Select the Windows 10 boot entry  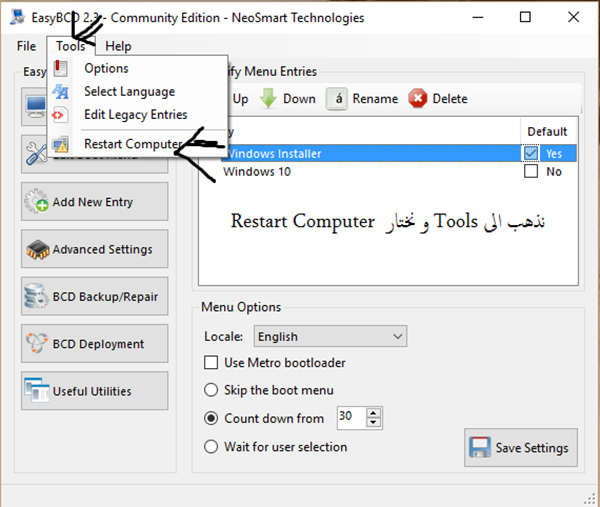click(255, 171)
